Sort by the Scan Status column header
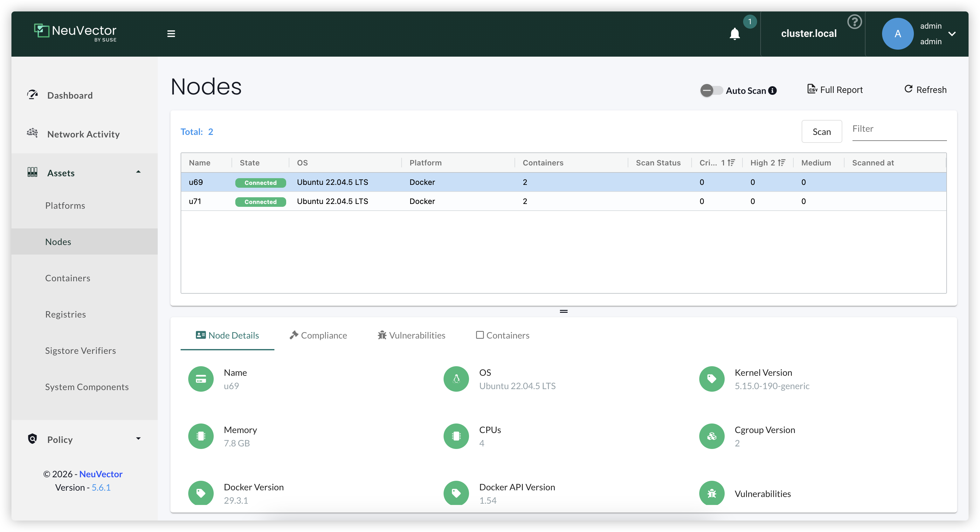The width and height of the screenshot is (980, 532). (658, 163)
